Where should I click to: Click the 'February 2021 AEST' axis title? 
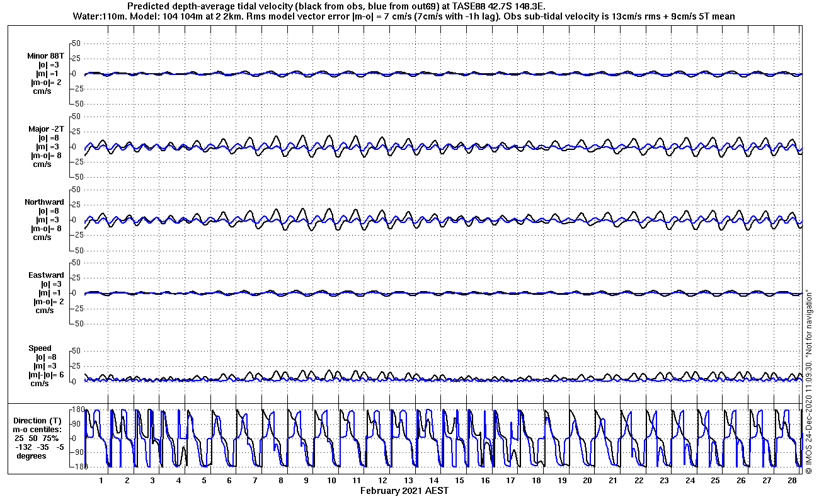point(405,490)
